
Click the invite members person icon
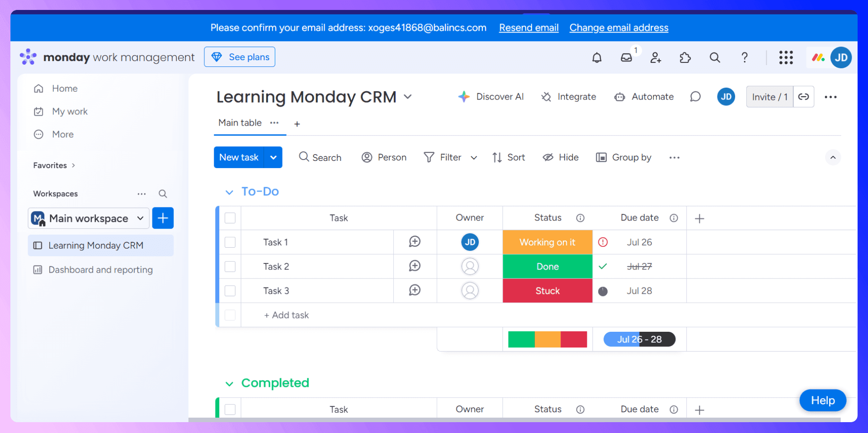(x=656, y=57)
